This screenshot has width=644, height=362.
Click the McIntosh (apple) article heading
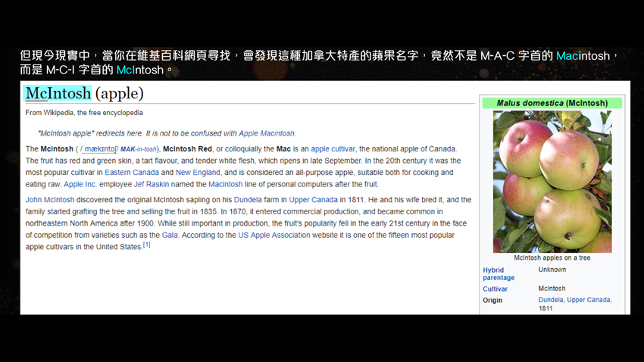[84, 94]
